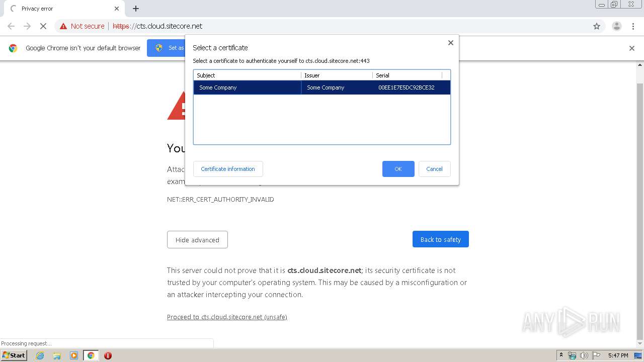Select the Some Company certificate row

tap(322, 87)
